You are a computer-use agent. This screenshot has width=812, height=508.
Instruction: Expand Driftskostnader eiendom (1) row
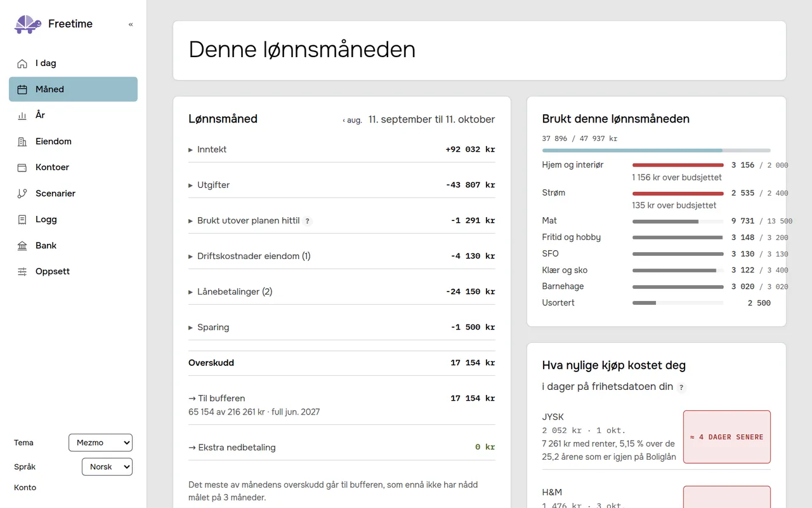pos(341,257)
